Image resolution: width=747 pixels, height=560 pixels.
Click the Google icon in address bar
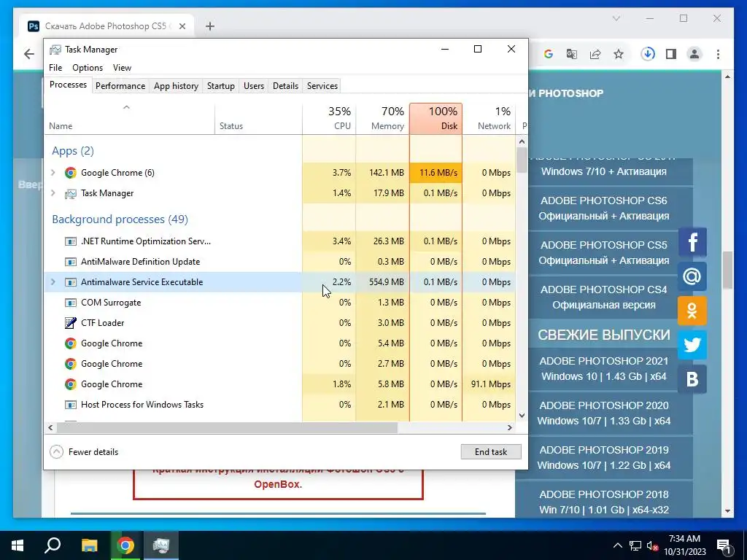pyautogui.click(x=549, y=54)
